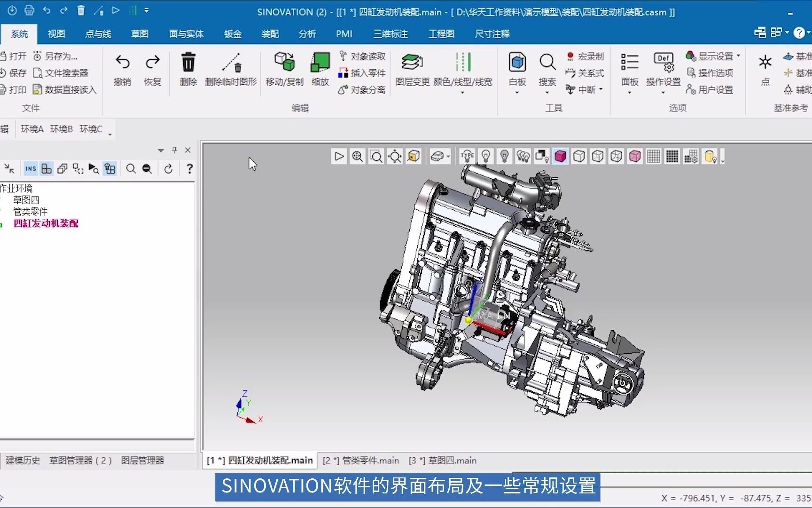Click the play arrow in viewport toolbar
The height and width of the screenshot is (508, 812).
[x=339, y=156]
